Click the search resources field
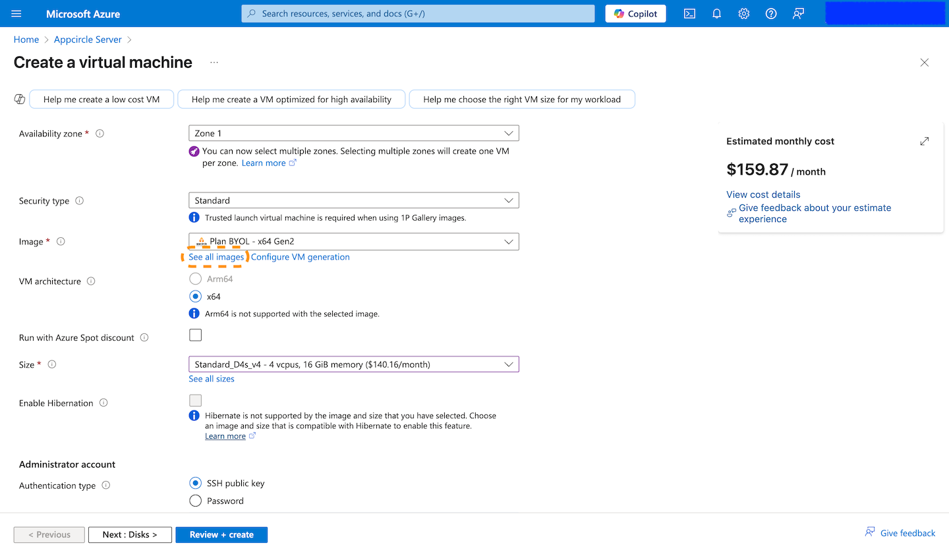The height and width of the screenshot is (560, 949). (418, 14)
